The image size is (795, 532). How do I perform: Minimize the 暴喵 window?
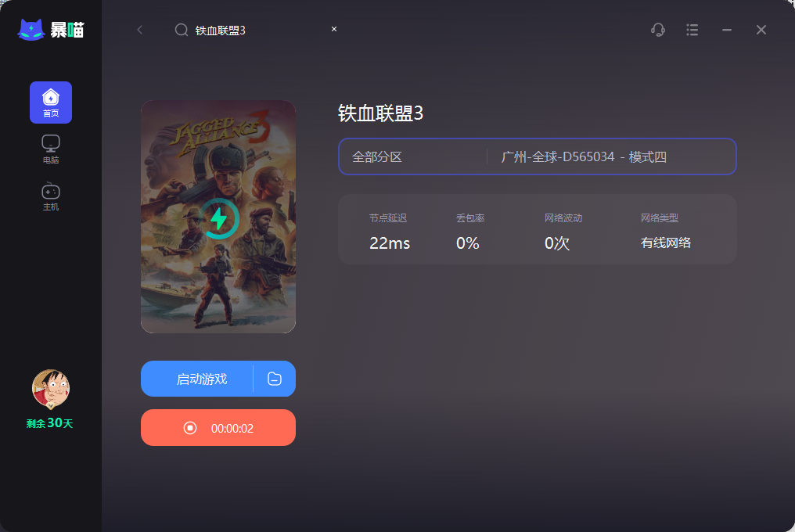tap(727, 30)
